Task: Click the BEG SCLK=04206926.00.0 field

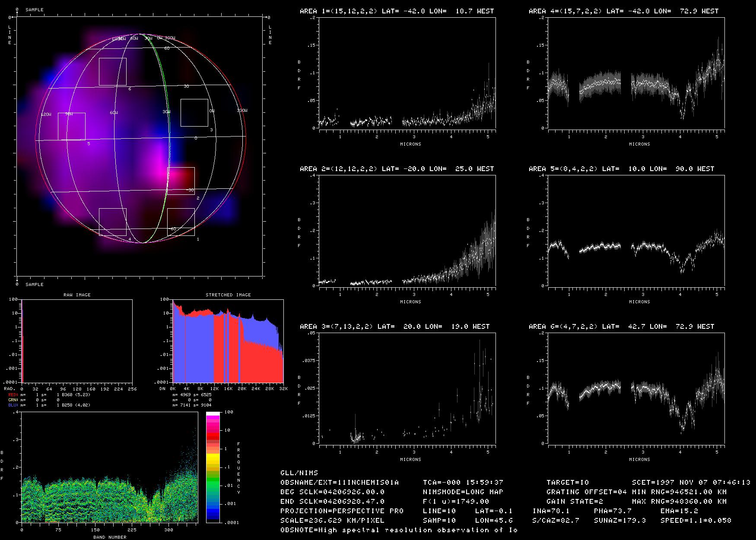Action: tap(333, 492)
